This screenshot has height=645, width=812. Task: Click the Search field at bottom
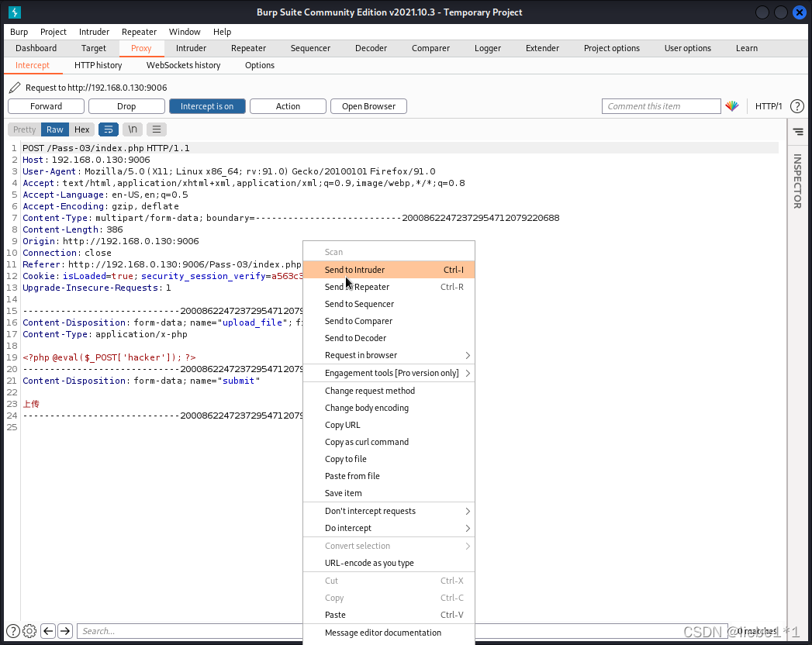coord(189,631)
